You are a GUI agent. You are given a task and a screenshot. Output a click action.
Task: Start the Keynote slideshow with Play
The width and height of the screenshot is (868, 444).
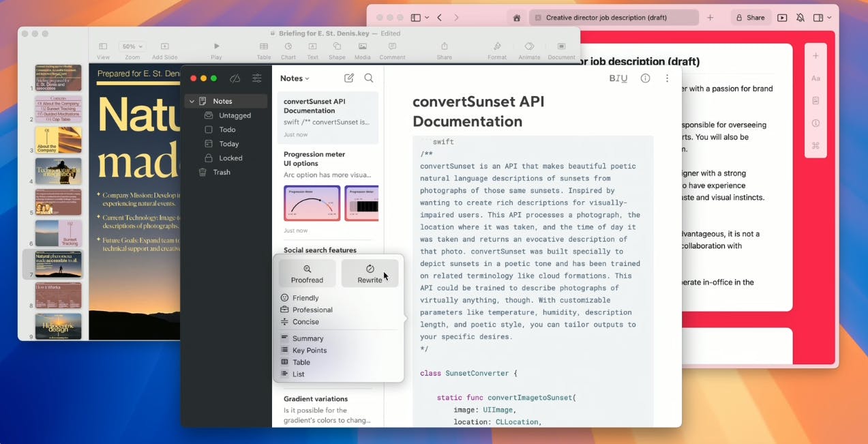point(216,50)
